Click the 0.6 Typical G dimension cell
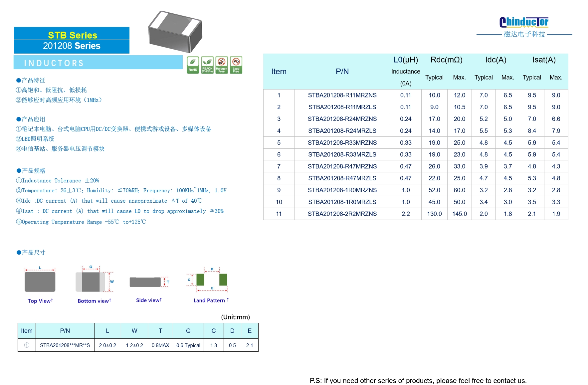This screenshot has width=588, height=385. (188, 345)
